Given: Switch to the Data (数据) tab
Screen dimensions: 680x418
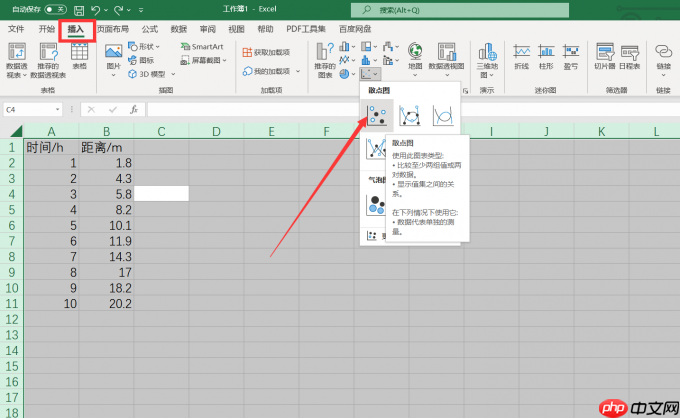Looking at the screenshot, I should (x=179, y=29).
